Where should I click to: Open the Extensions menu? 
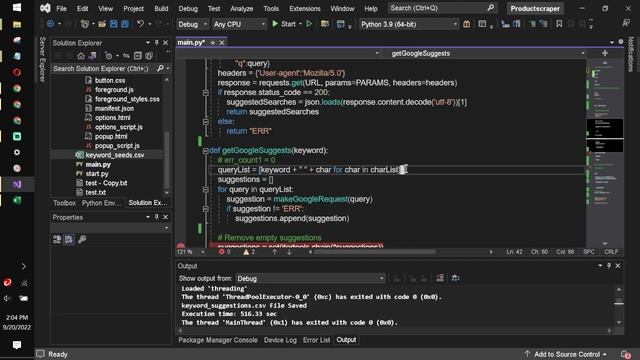pos(305,8)
